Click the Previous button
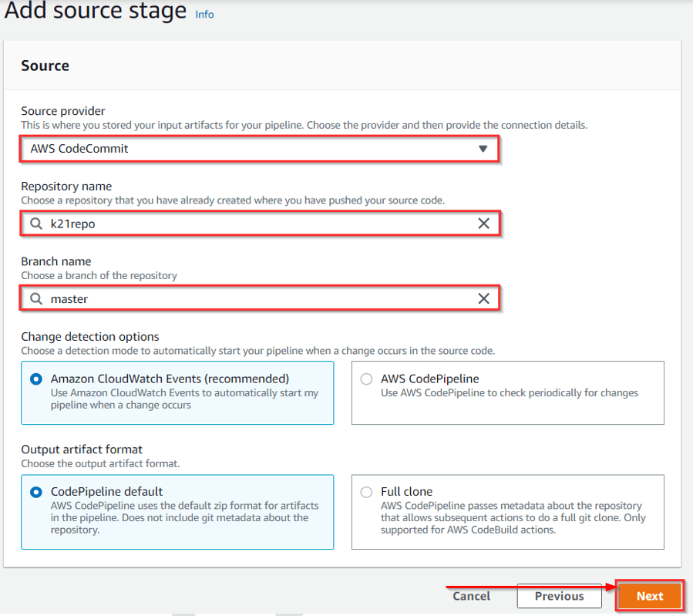693x616 pixels. [x=559, y=596]
